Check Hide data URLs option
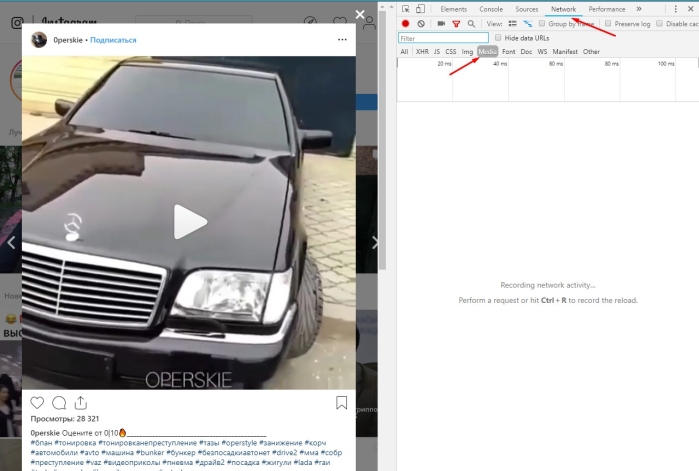This screenshot has width=699, height=471. point(498,38)
